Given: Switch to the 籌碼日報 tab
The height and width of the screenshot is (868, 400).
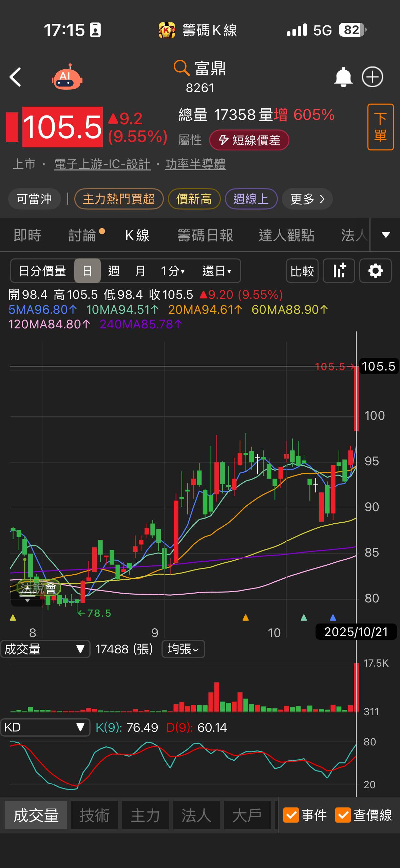Looking at the screenshot, I should tap(205, 235).
